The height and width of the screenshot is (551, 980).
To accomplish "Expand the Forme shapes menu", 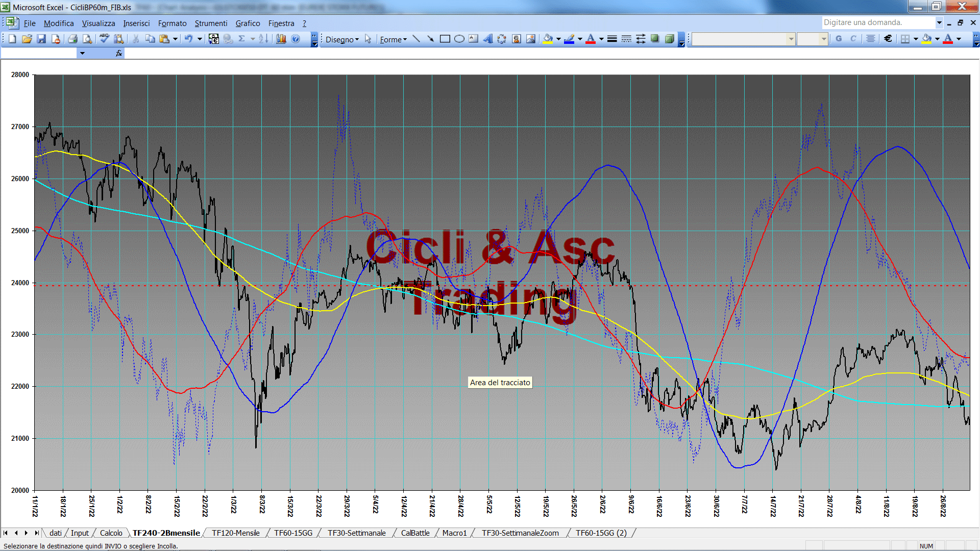I will (393, 39).
